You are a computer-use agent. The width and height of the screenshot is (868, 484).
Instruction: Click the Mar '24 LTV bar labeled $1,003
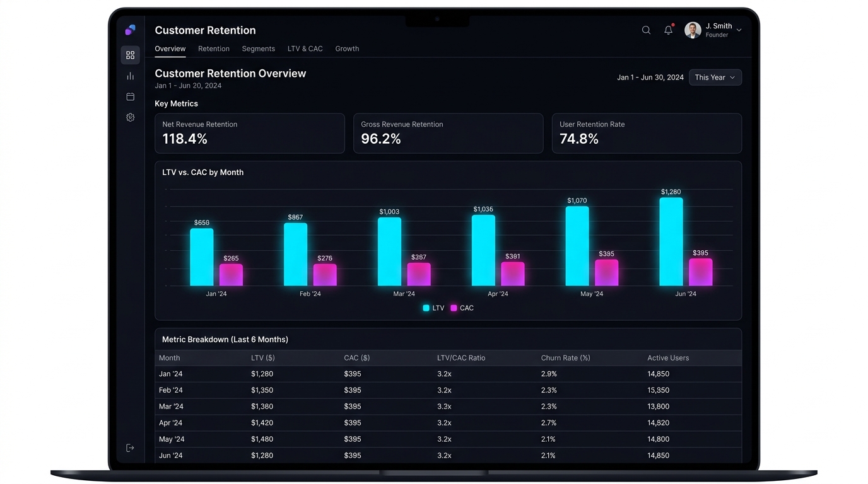(x=390, y=252)
